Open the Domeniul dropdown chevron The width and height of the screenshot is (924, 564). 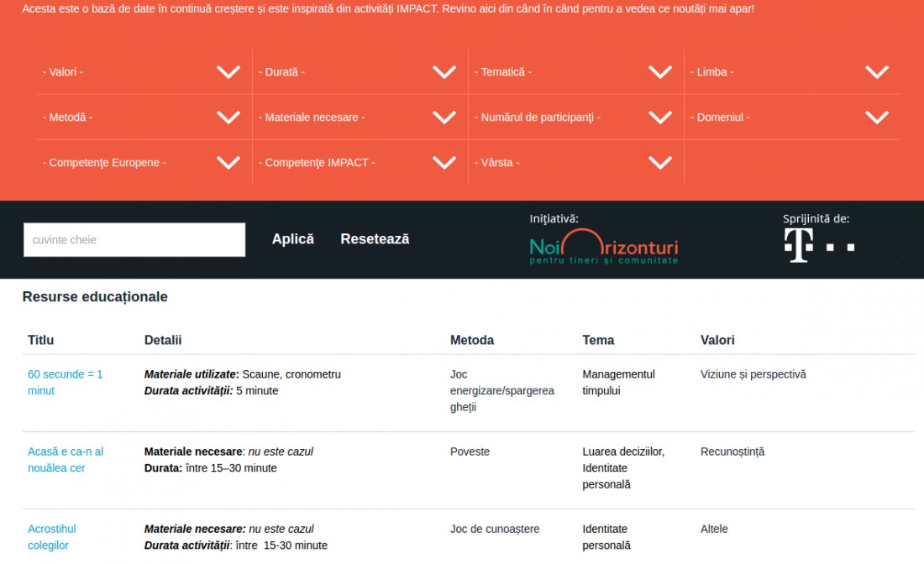point(877,117)
